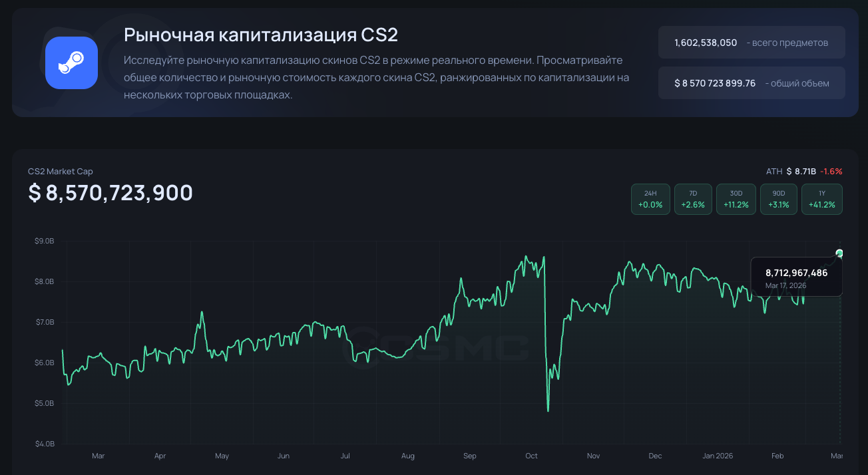Click the $9.0B gridline label on the y-axis
868x475 pixels.
[x=44, y=241]
